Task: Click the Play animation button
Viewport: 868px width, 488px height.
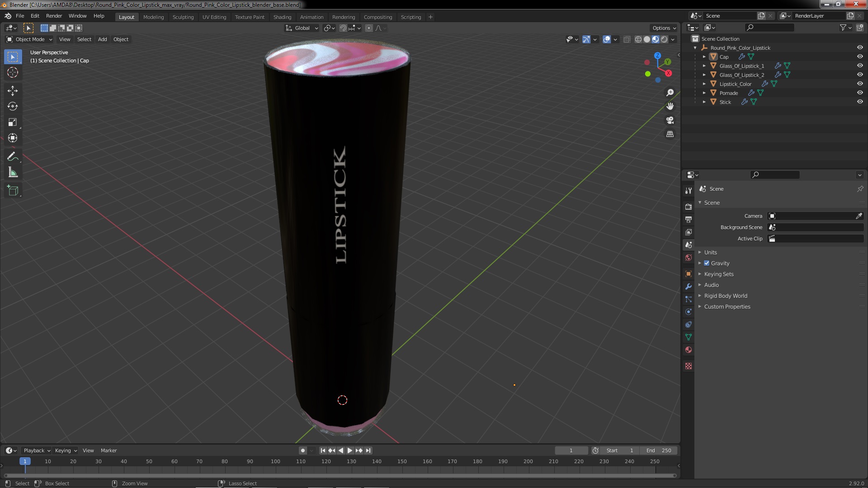Action: tap(350, 450)
